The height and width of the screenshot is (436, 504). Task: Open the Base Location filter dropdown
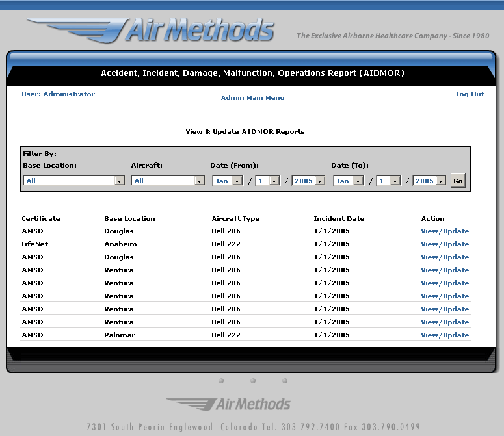pyautogui.click(x=74, y=181)
